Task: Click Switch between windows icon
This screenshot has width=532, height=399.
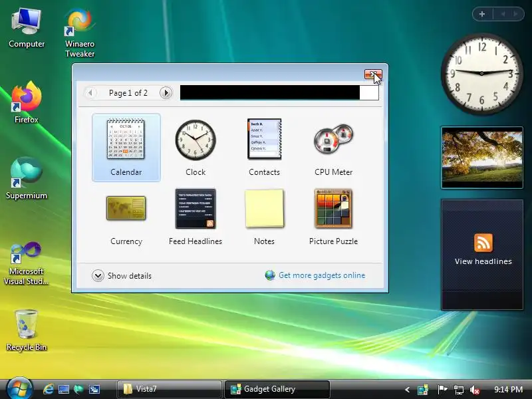Action: coord(94,389)
